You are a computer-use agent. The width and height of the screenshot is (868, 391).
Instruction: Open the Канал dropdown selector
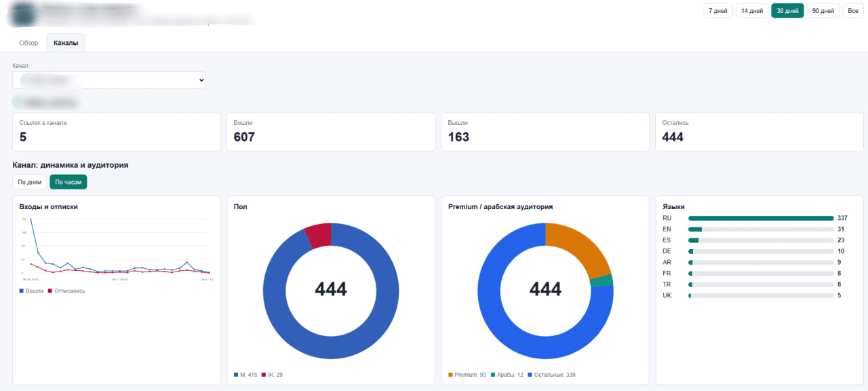[x=109, y=80]
